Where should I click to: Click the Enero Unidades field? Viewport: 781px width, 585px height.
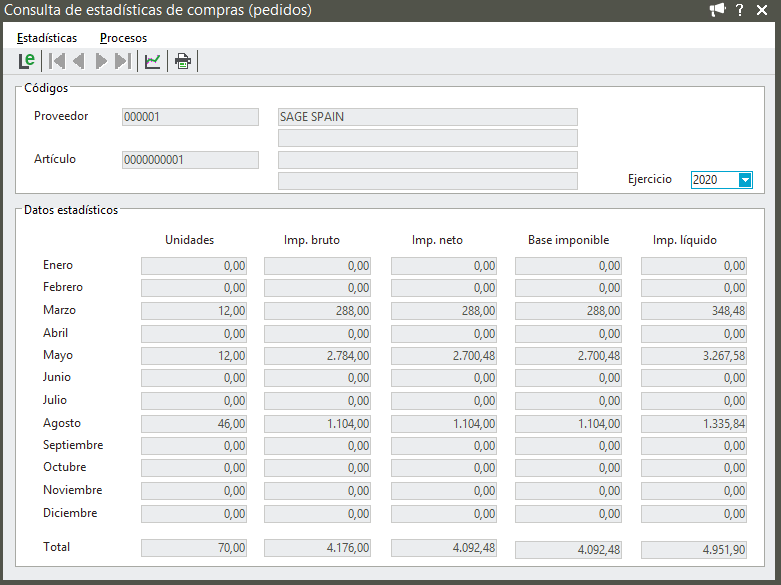pos(194,266)
